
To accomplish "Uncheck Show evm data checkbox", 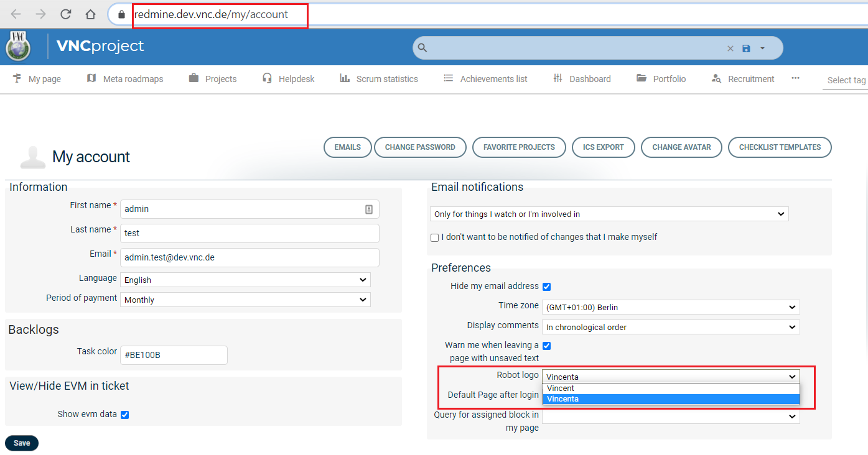I will [124, 415].
